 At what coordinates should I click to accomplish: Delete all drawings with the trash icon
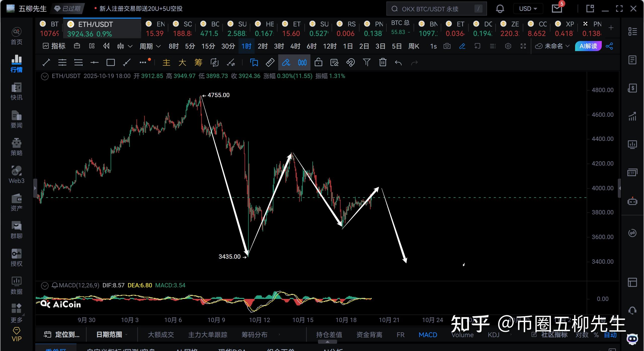click(x=382, y=62)
